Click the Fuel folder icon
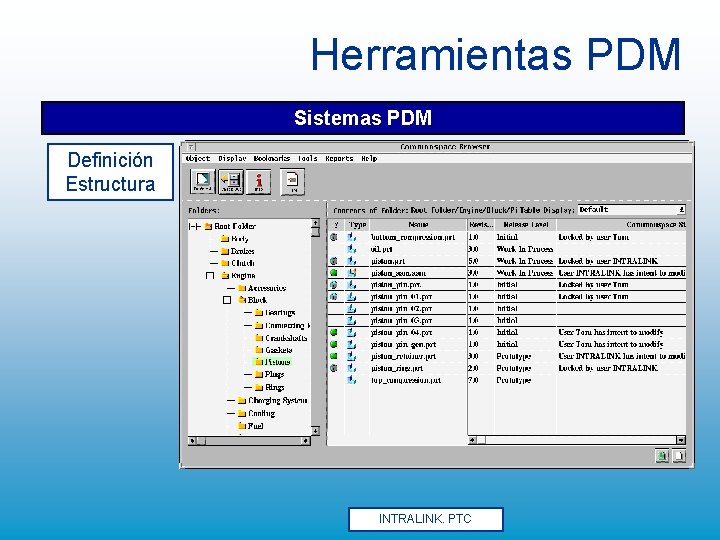Image resolution: width=720 pixels, height=540 pixels. pyautogui.click(x=242, y=426)
